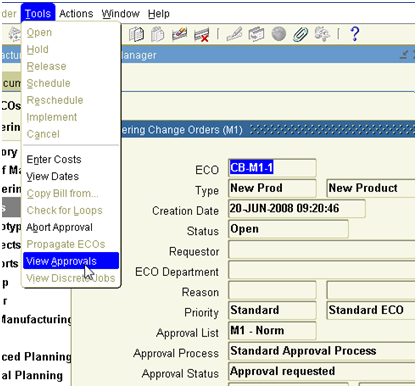Screen dimensions: 417x388
Task: Click Propagate ECOs in the Tools menu
Action: click(71, 244)
